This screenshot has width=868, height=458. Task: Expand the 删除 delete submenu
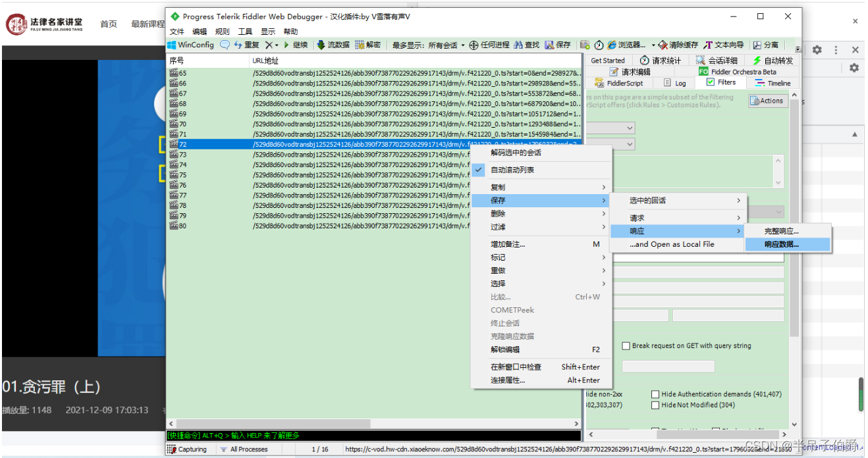tap(542, 214)
